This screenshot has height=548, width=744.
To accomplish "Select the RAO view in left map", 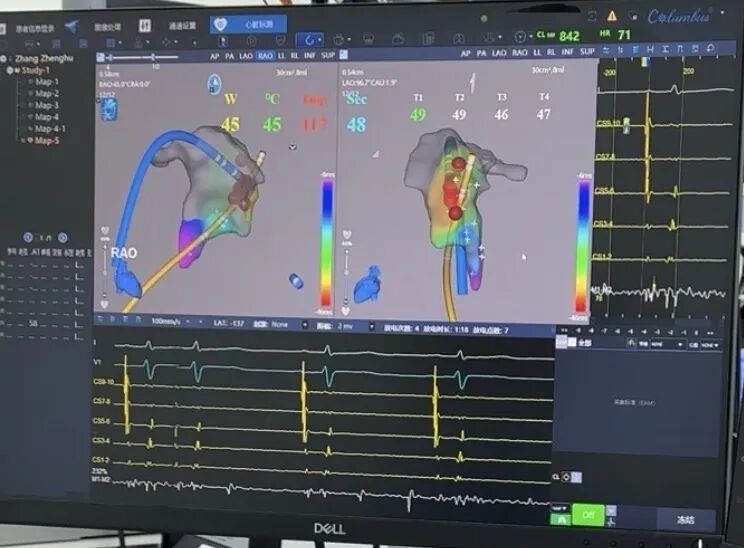I will [x=264, y=55].
